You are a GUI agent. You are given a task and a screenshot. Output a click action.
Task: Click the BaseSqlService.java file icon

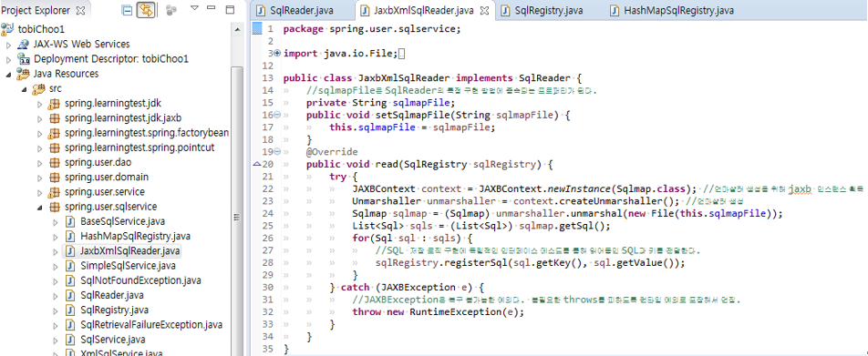click(x=70, y=221)
